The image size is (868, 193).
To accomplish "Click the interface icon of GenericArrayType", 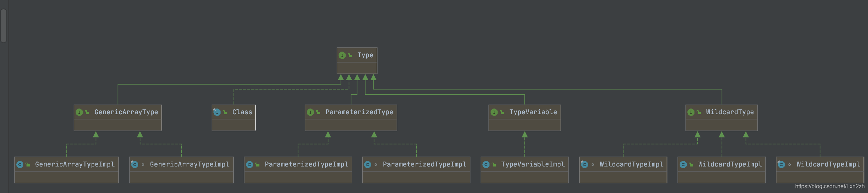I will coord(79,112).
